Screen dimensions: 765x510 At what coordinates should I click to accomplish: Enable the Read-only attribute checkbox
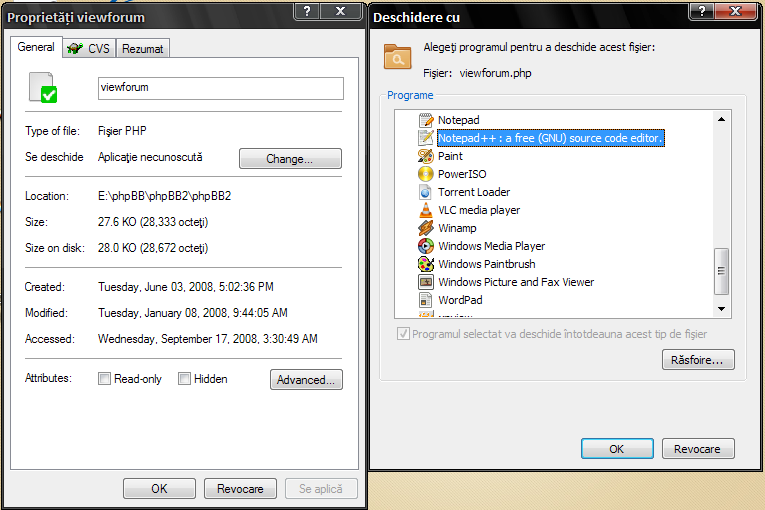pos(105,379)
